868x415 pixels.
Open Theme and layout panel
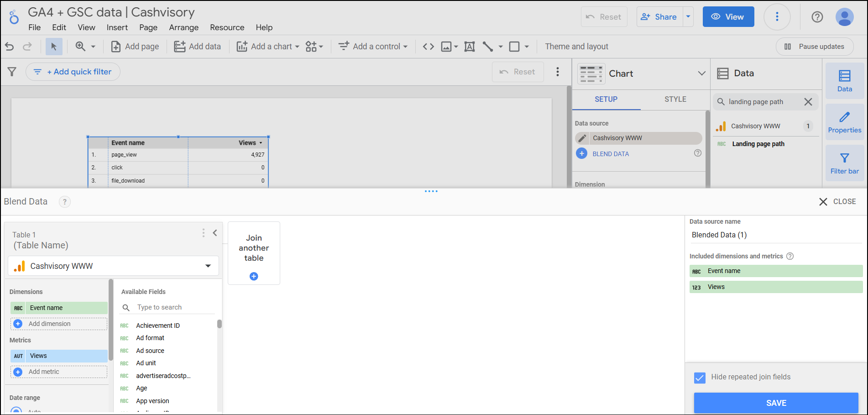pos(576,47)
